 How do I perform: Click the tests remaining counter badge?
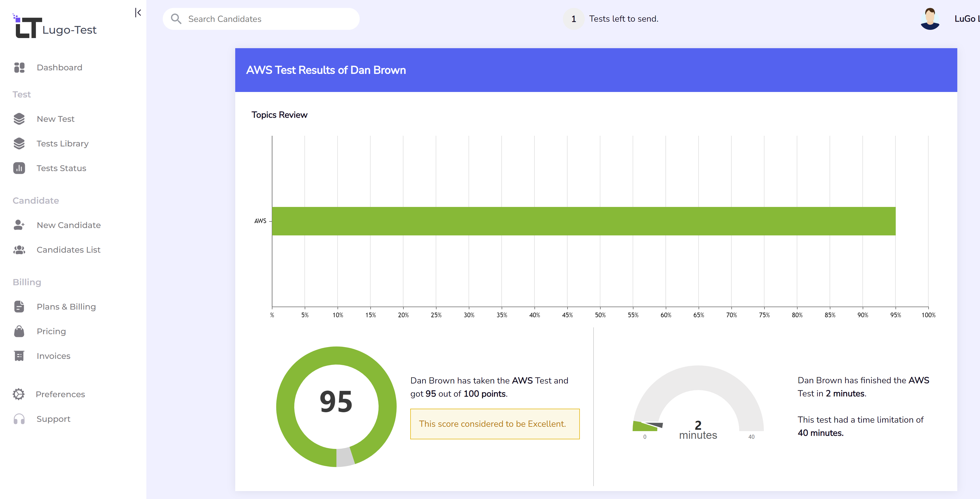[x=573, y=18]
